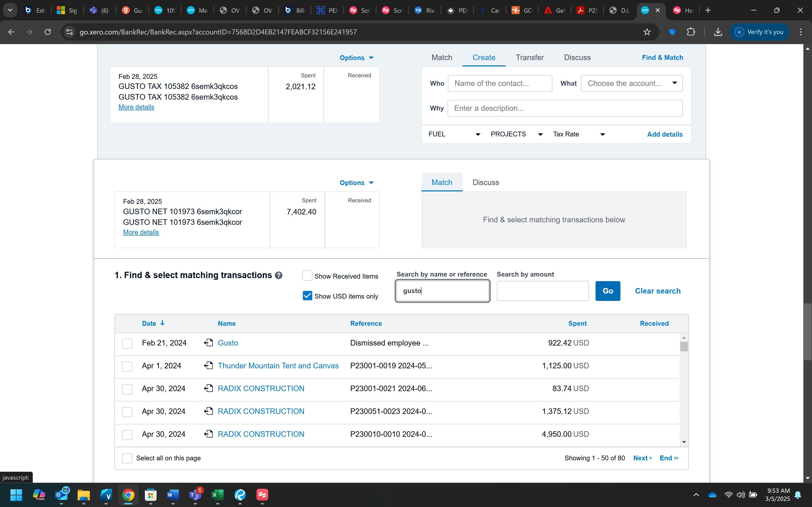The width and height of the screenshot is (812, 507).
Task: Click Clear search link
Action: coord(657,291)
